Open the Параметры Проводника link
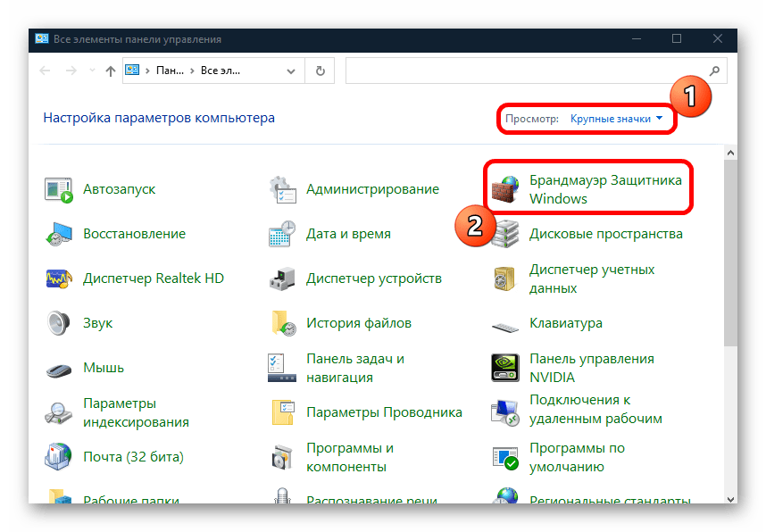 tap(384, 412)
